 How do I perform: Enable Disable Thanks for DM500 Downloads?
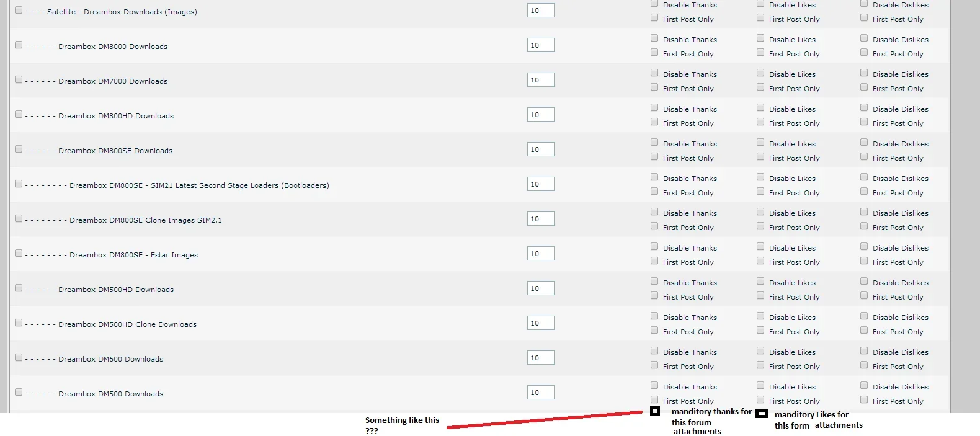click(x=654, y=385)
